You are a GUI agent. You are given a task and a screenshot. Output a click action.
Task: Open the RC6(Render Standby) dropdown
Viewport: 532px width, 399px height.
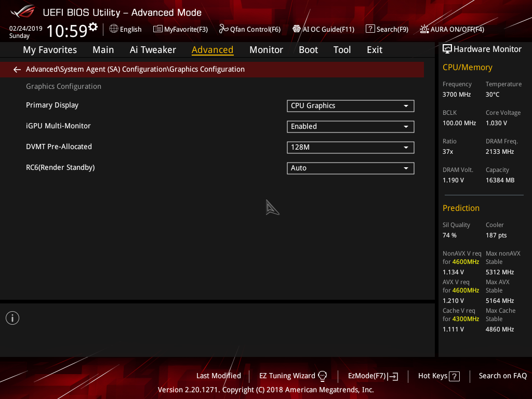pos(351,168)
